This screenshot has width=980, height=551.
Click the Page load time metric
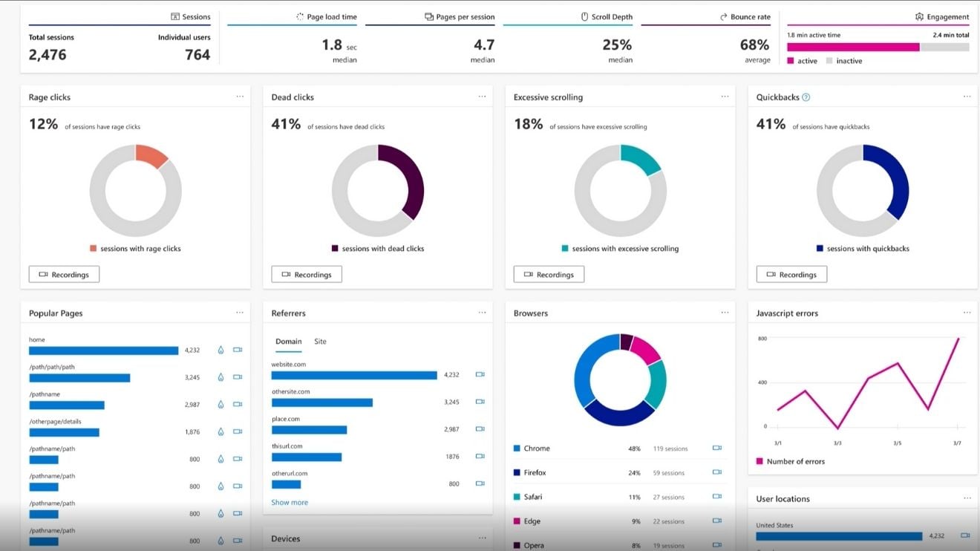click(293, 37)
